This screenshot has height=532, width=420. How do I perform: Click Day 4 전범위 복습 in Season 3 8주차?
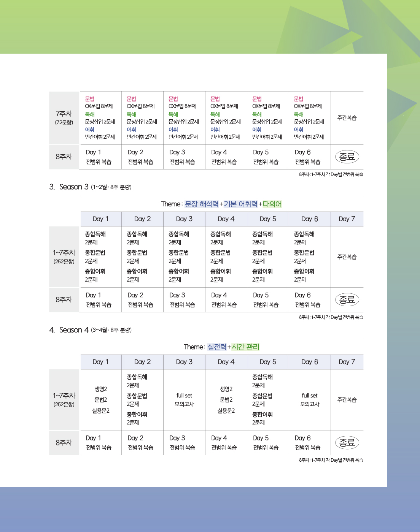(224, 300)
